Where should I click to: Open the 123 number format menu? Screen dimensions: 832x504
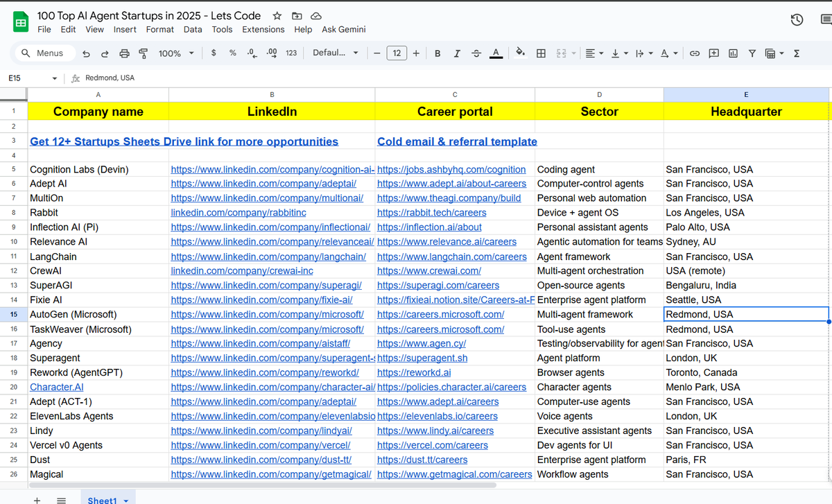point(291,53)
